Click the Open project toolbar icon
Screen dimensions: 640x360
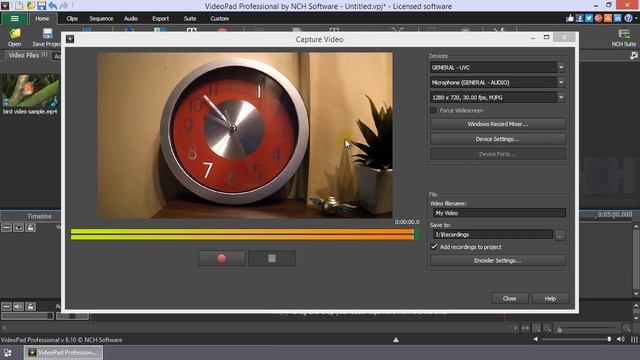(15, 37)
